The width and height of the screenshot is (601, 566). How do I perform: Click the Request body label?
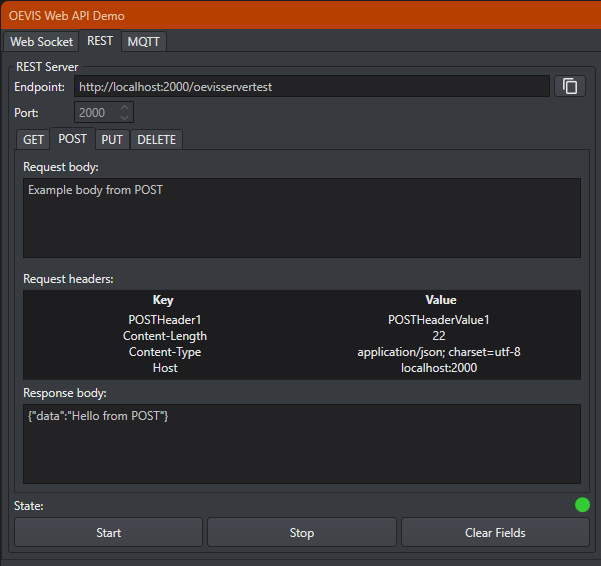[x=61, y=167]
